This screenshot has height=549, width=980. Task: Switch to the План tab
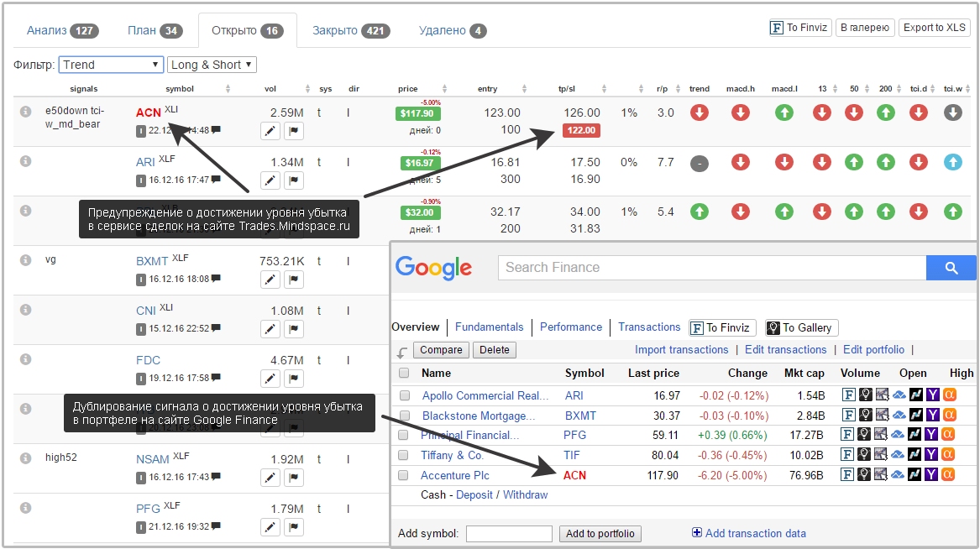pos(155,30)
